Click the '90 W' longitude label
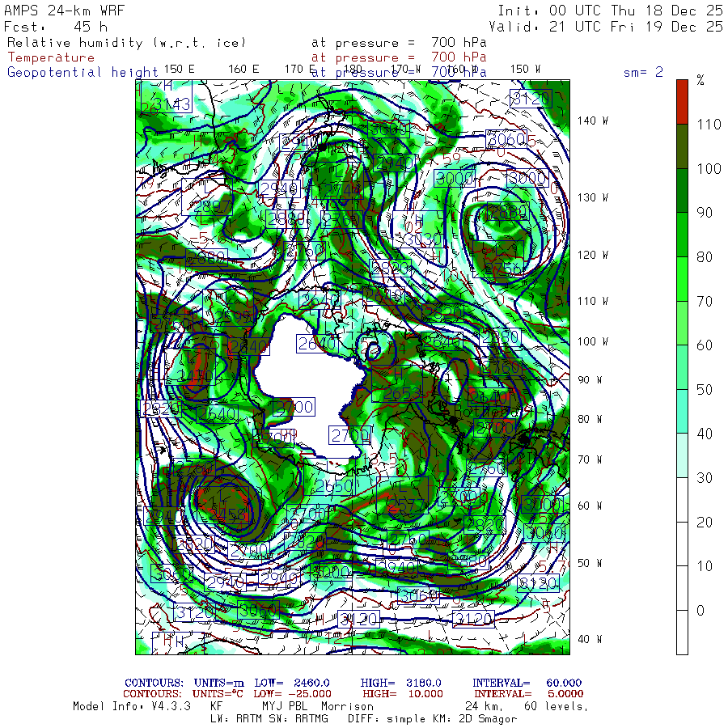Screen dimensions: 728x728 coord(590,380)
